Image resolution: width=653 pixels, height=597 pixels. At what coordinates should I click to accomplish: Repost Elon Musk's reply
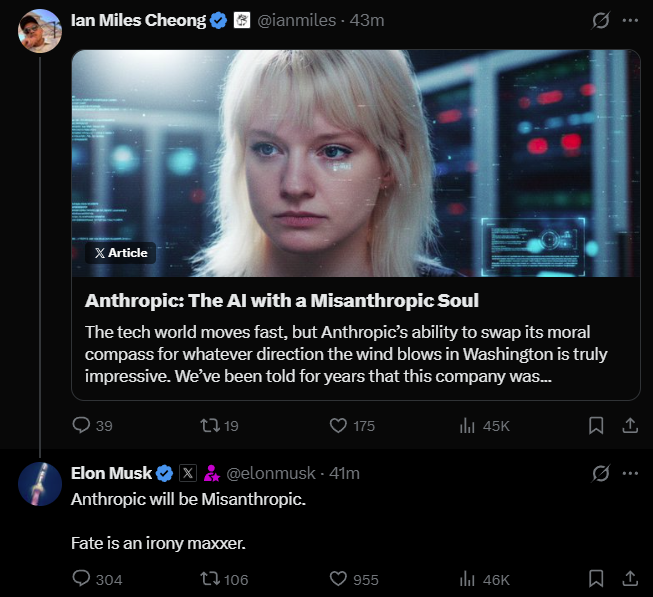pyautogui.click(x=210, y=578)
